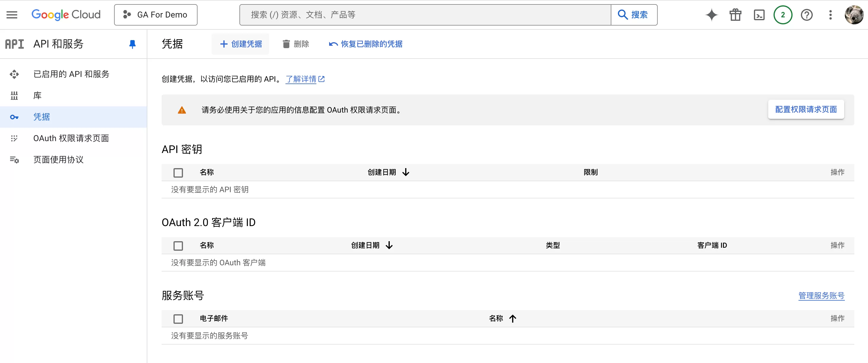Open the Gemini AI sparkle assistant

click(x=711, y=15)
